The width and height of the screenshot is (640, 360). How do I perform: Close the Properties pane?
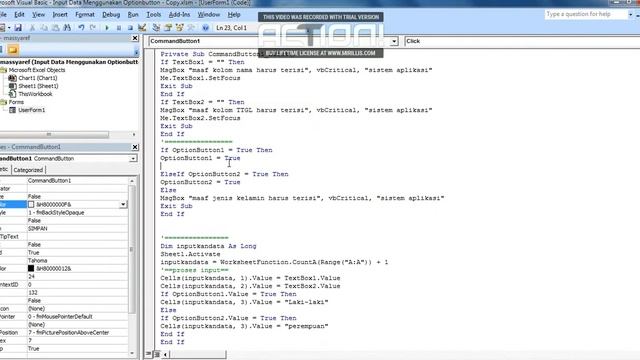point(135,147)
